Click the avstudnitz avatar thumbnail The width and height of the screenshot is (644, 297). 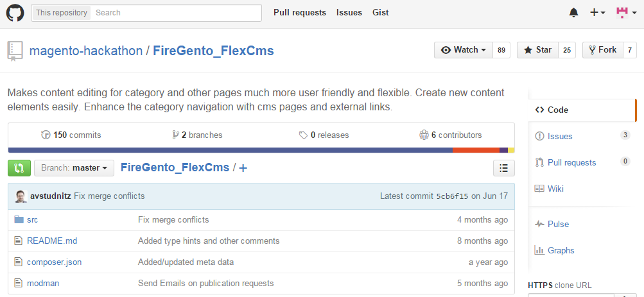[x=21, y=196]
